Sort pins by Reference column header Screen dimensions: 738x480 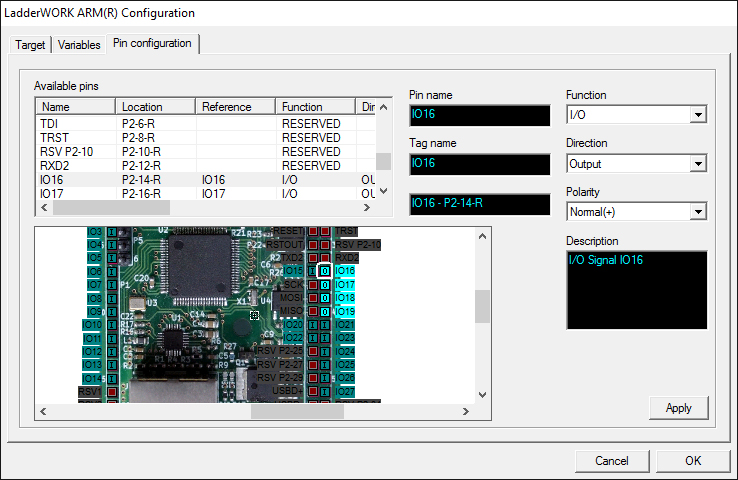[x=235, y=107]
